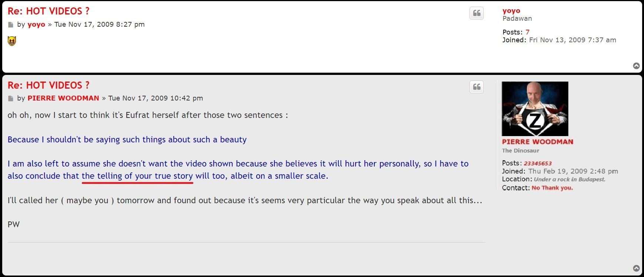Click the post icon beside 'by yoyo'
Screen dimensions: 644x277
[x=11, y=25]
